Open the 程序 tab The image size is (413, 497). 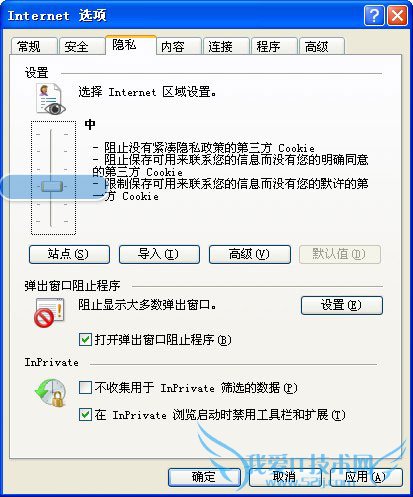(x=274, y=46)
